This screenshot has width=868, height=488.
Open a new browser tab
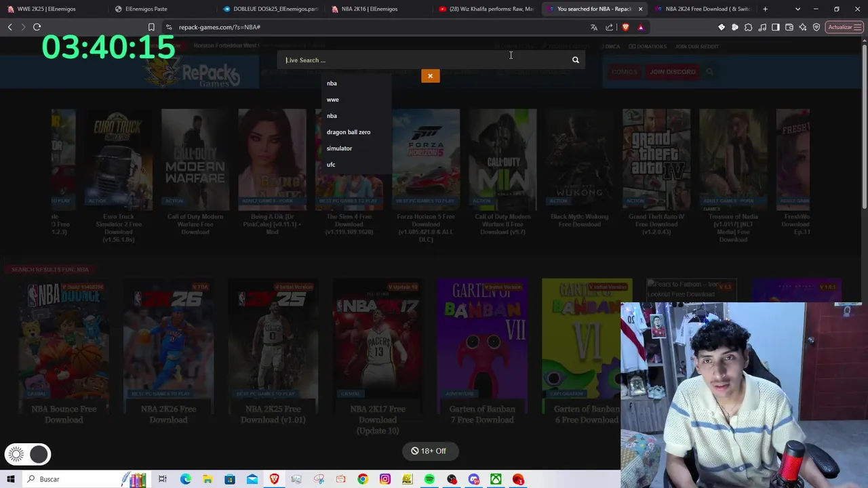pos(765,9)
